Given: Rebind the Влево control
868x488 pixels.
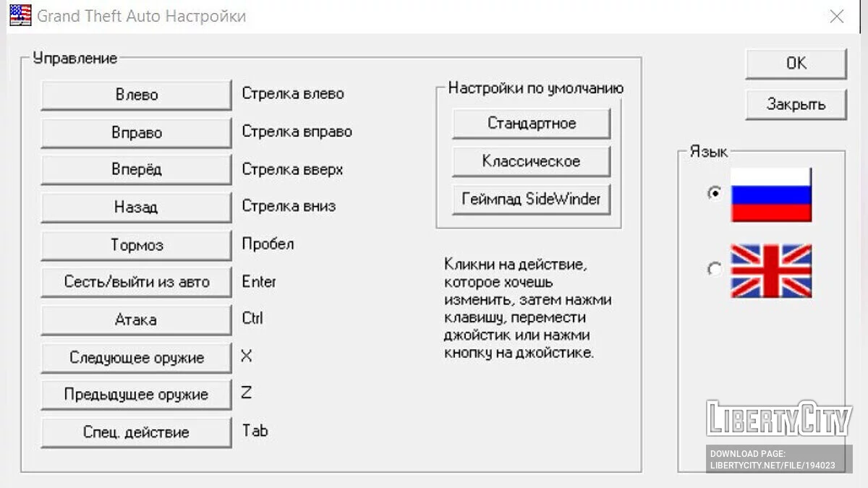Looking at the screenshot, I should [x=136, y=95].
